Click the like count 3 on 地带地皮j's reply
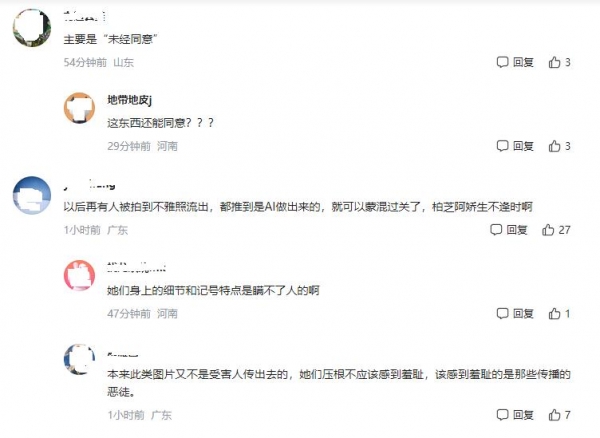The image size is (600, 438). click(567, 146)
